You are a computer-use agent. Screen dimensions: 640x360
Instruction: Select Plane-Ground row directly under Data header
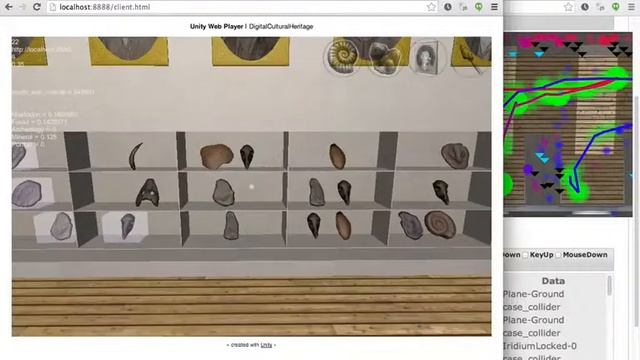pos(533,294)
